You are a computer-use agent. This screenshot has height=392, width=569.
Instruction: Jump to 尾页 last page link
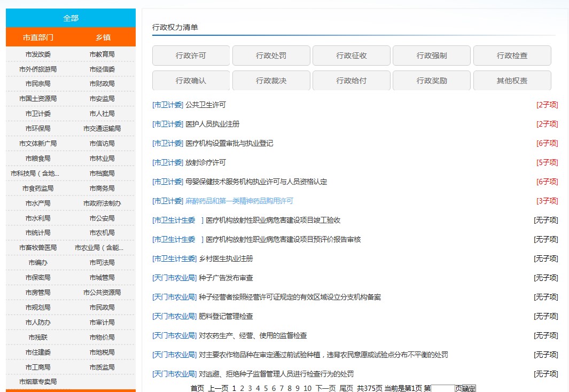(346, 388)
